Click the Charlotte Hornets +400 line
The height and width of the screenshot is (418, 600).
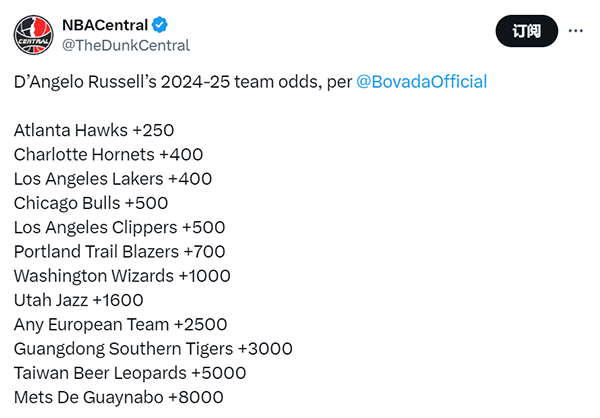(x=108, y=155)
